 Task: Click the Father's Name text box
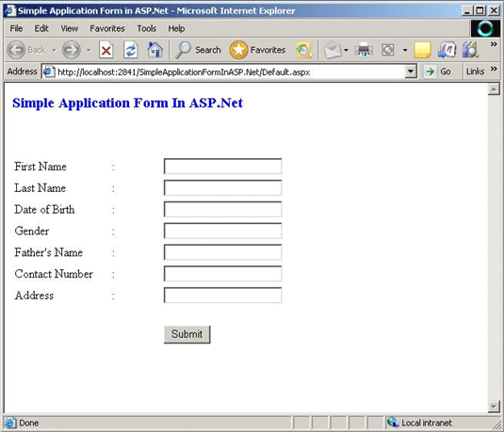[x=222, y=252]
